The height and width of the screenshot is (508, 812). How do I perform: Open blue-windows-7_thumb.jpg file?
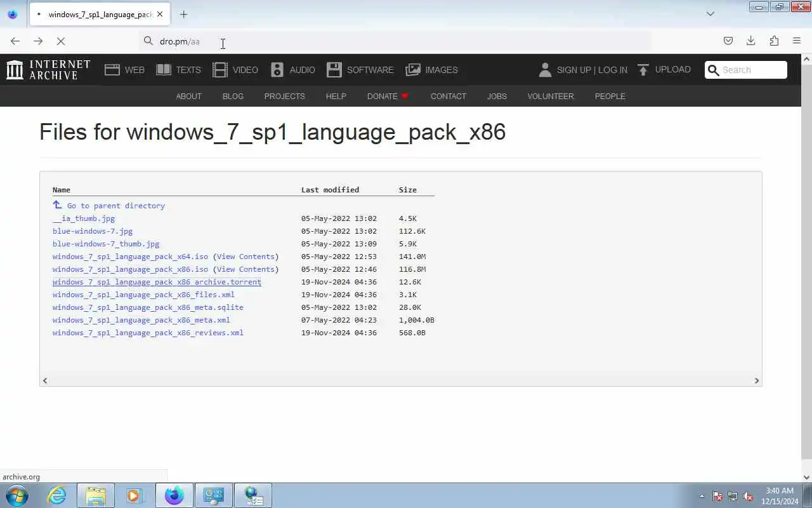coord(106,244)
